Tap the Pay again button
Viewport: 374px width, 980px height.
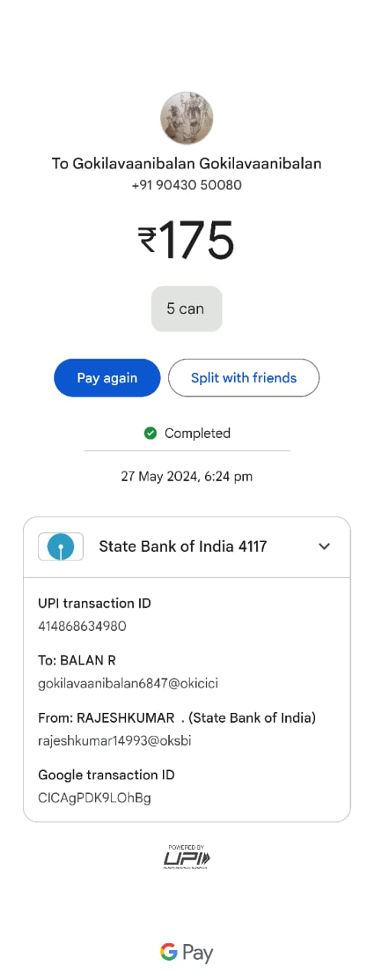point(107,377)
